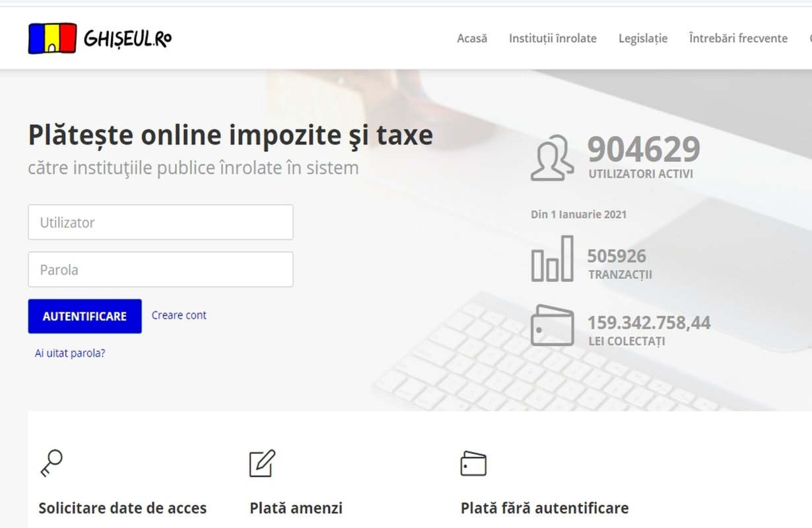The width and height of the screenshot is (812, 528).
Task: Open the Instituții înrolate page
Action: [552, 38]
